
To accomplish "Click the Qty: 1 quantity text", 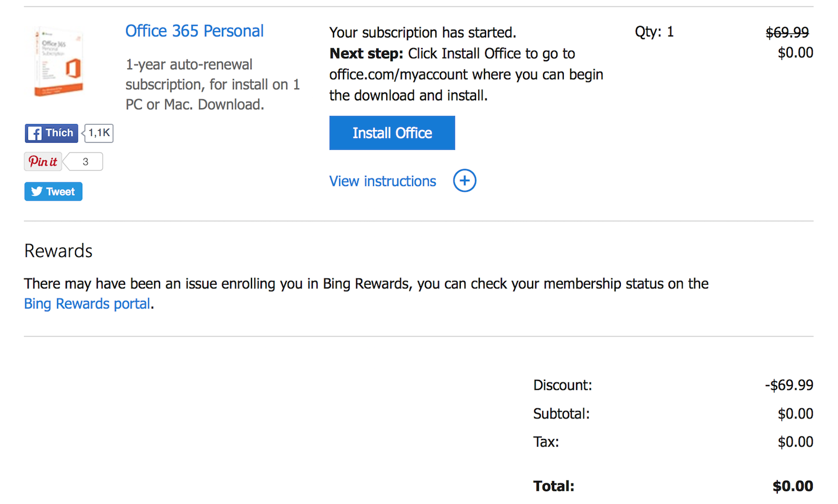I will coord(654,32).
